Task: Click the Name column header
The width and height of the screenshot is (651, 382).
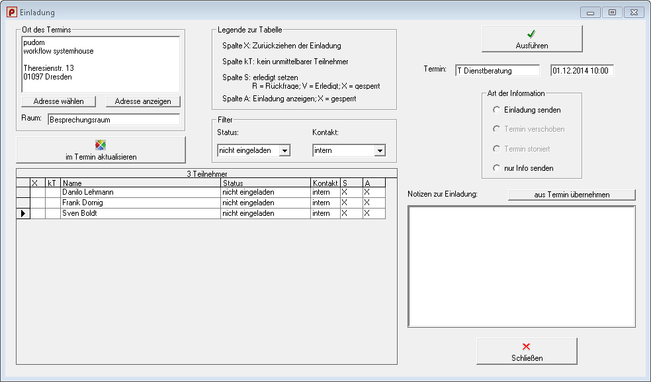Action: pyautogui.click(x=140, y=183)
